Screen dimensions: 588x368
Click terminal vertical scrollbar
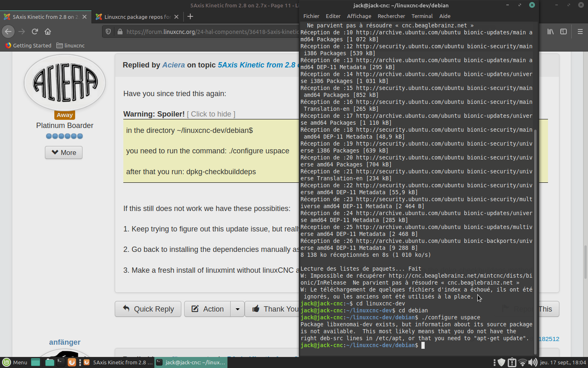coord(535,241)
